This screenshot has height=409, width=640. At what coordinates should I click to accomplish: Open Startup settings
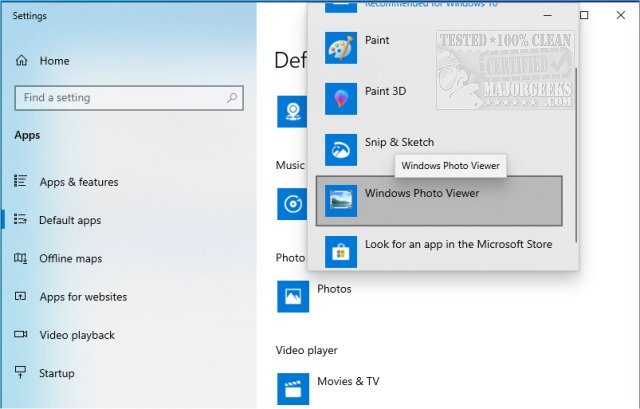coord(57,373)
